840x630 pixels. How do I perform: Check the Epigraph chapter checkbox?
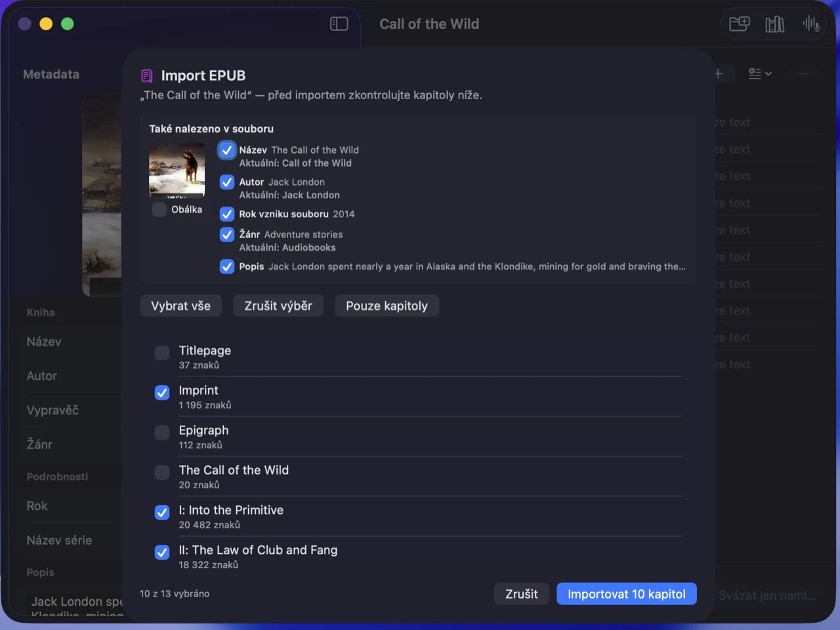(x=162, y=432)
